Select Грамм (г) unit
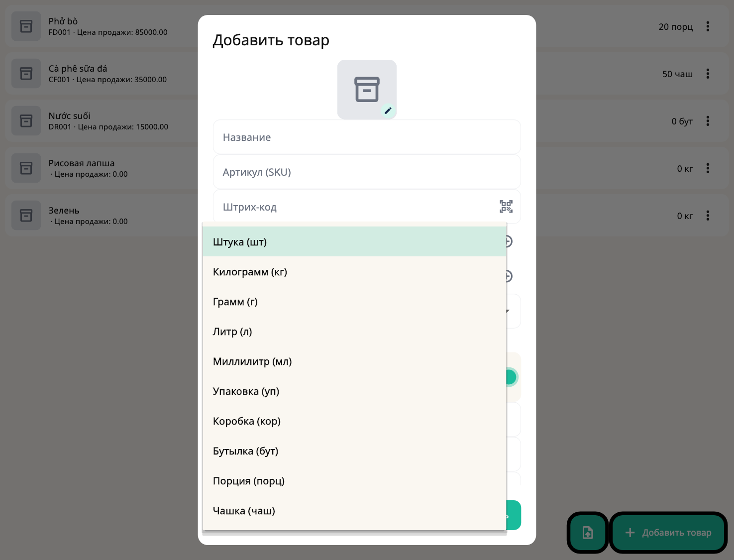This screenshot has height=560, width=734. (354, 301)
